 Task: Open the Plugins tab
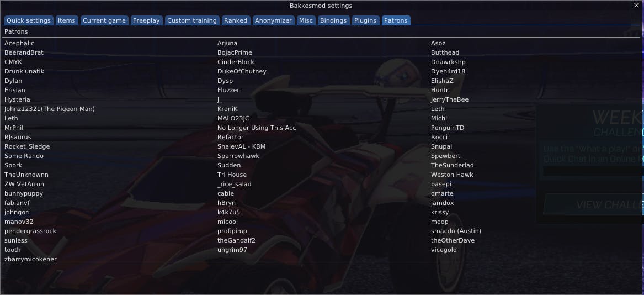[x=365, y=20]
